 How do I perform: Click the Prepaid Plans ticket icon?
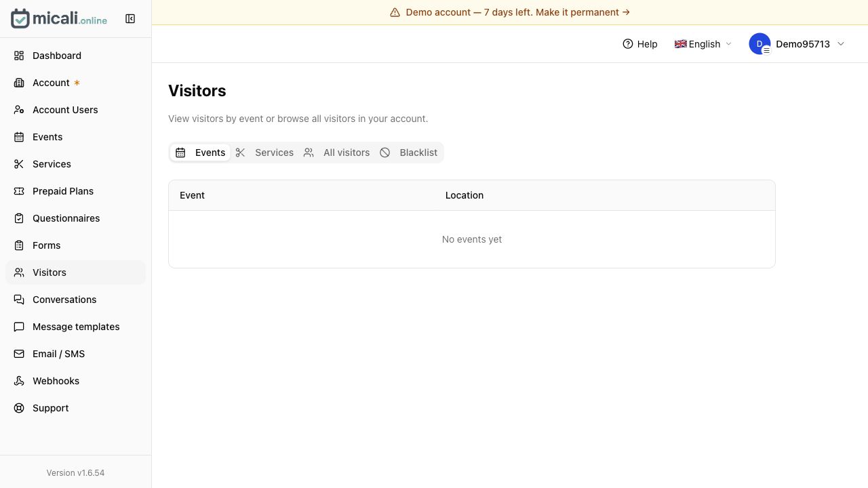click(19, 191)
